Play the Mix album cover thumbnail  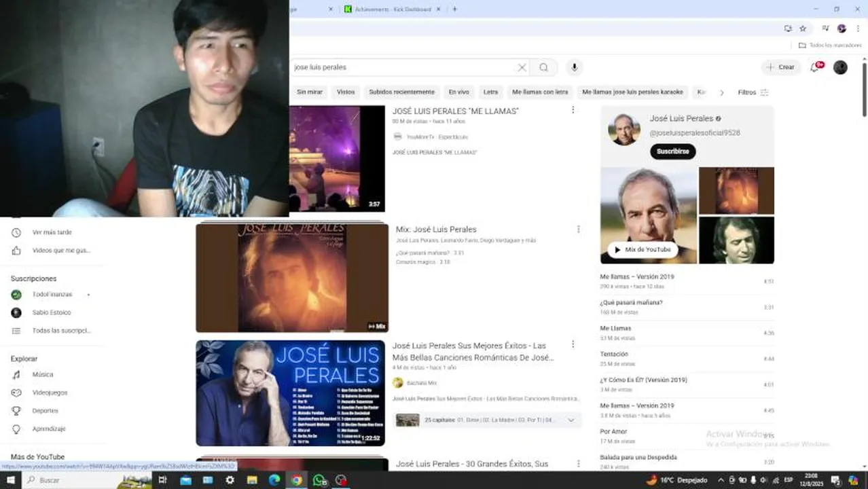point(292,278)
